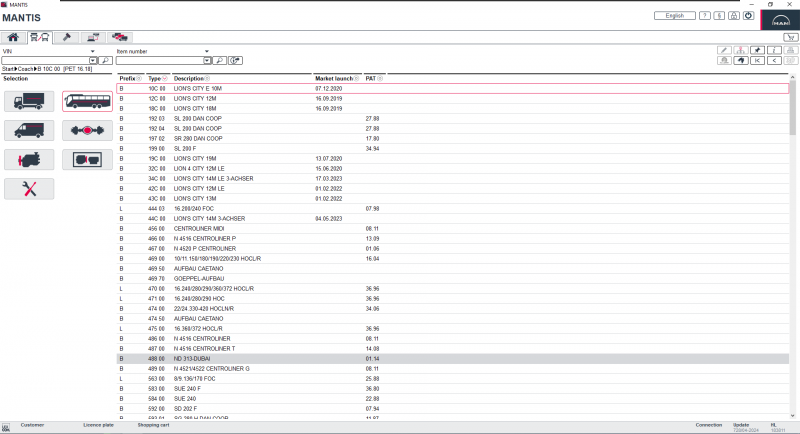Select the Tools (wrench and screwdriver) category
The width and height of the screenshot is (800, 434).
(x=29, y=189)
